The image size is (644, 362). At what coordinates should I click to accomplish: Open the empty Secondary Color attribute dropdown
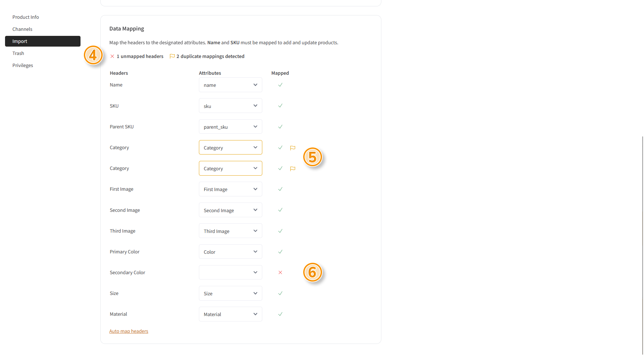[x=230, y=273]
